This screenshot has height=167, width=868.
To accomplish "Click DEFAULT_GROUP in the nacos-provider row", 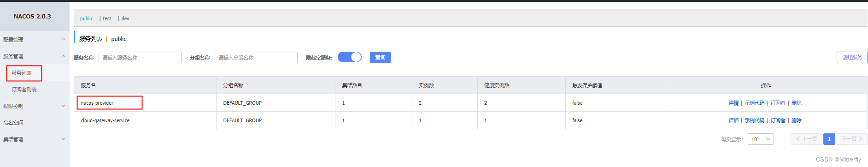I will coord(242,103).
